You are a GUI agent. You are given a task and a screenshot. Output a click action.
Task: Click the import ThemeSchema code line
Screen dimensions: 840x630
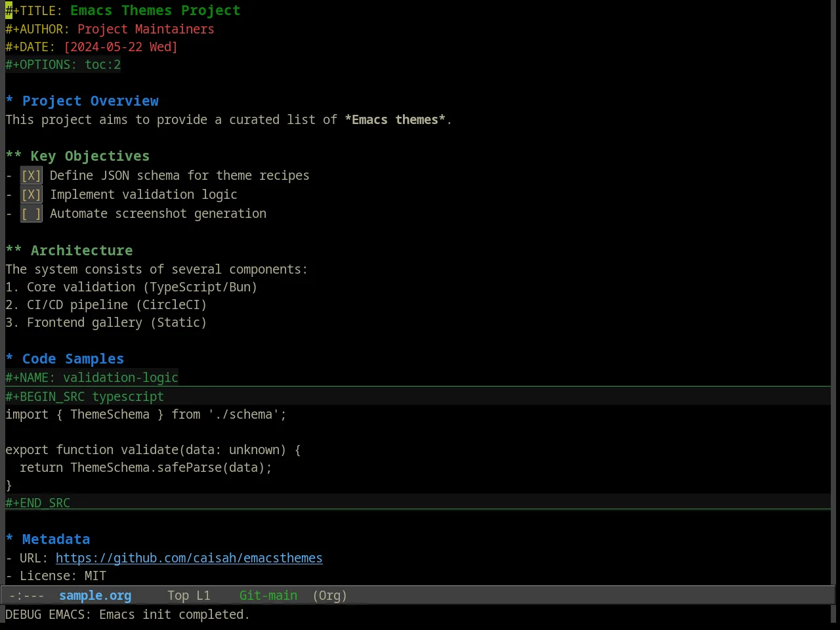146,415
